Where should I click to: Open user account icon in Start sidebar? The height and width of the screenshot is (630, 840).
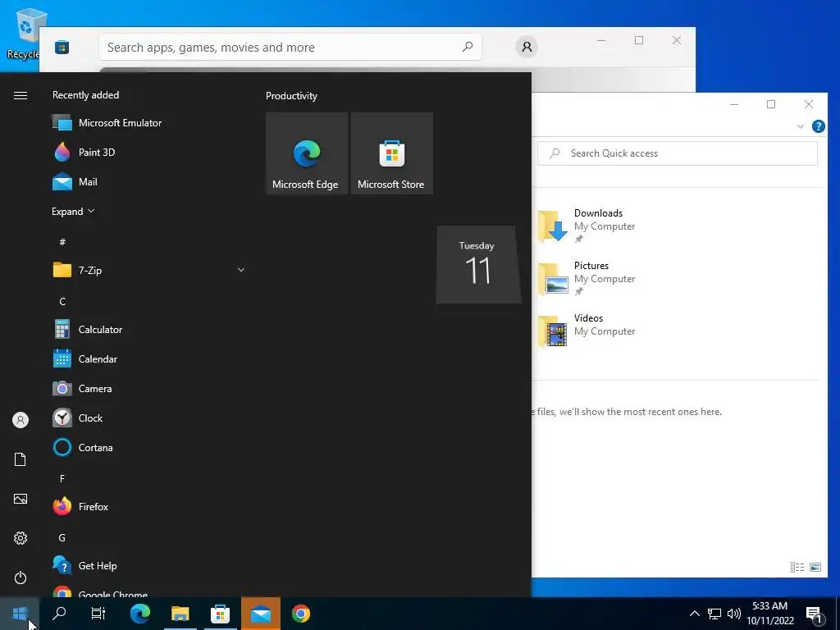pos(21,420)
